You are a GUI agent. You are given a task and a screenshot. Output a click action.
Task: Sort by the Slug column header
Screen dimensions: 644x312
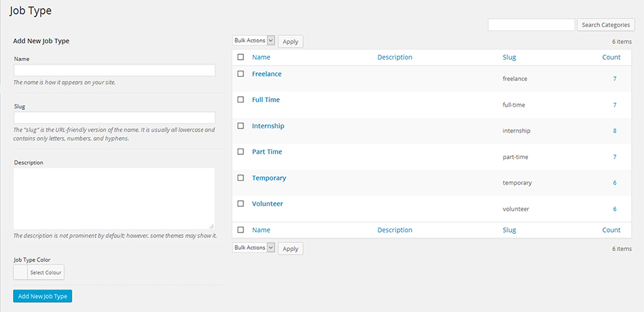(509, 58)
